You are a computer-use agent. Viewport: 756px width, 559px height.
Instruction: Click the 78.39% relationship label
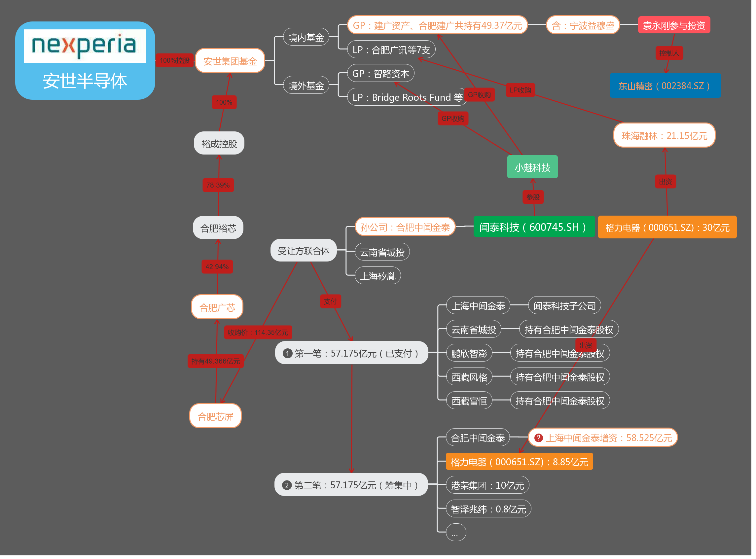pos(219,186)
